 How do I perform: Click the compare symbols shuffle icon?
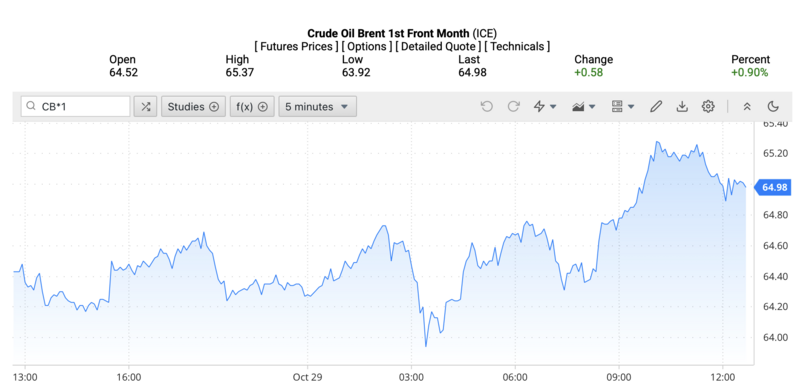(x=145, y=107)
